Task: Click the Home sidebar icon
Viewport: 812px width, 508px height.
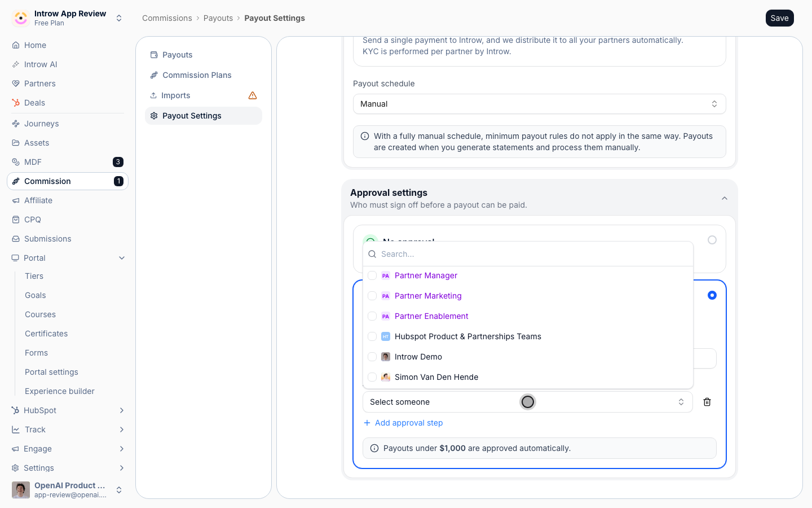Action: [16, 45]
